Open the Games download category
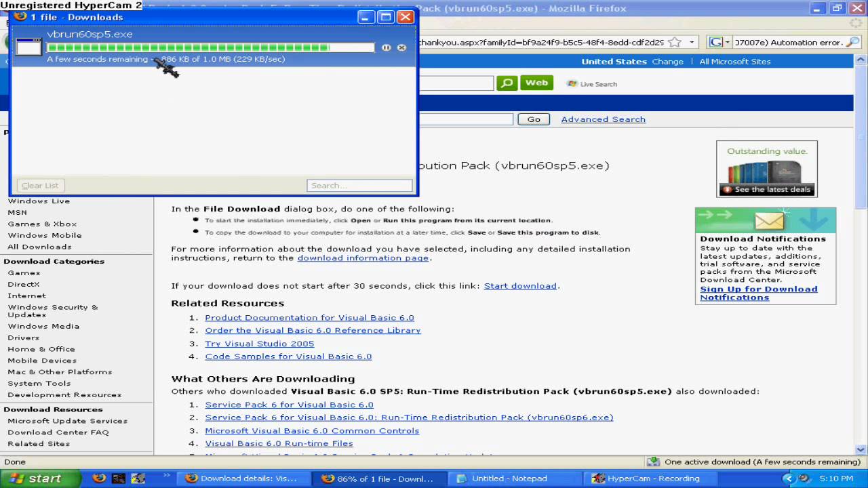Image resolution: width=868 pixels, height=488 pixels. pyautogui.click(x=24, y=272)
